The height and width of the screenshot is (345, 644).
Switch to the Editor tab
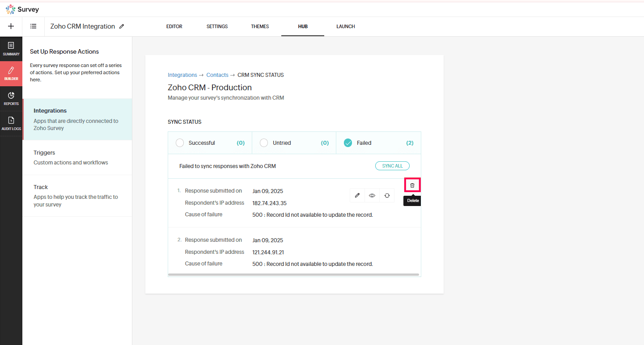point(174,26)
